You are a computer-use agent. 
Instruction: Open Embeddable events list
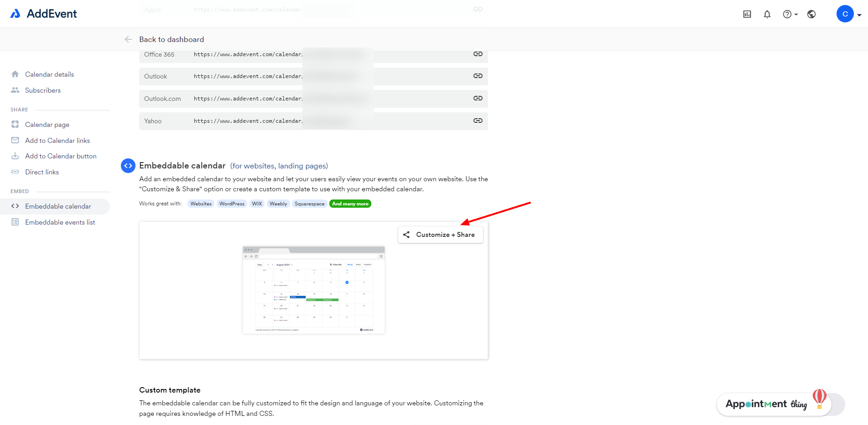[60, 222]
